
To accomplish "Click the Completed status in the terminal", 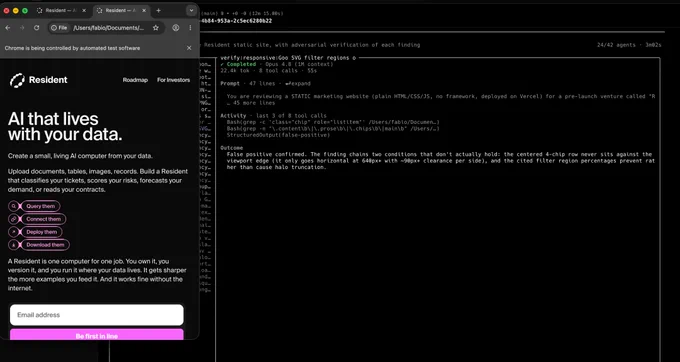I will tap(238, 64).
